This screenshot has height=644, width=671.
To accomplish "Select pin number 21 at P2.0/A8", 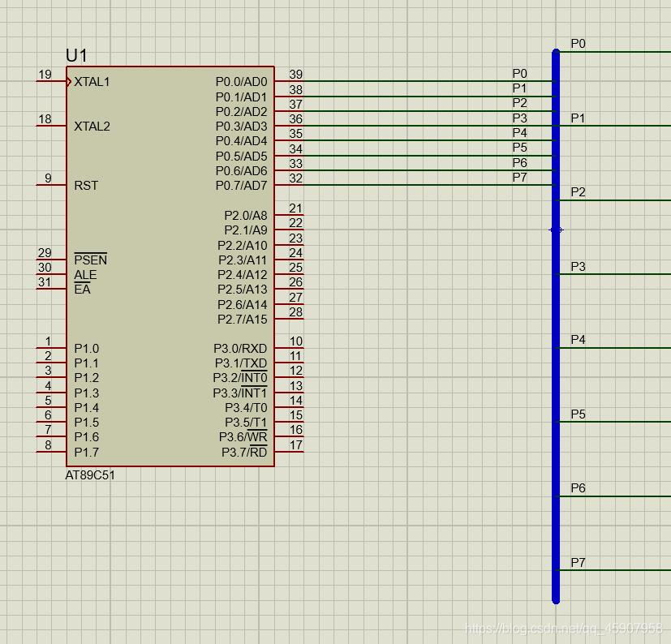I will click(x=295, y=208).
